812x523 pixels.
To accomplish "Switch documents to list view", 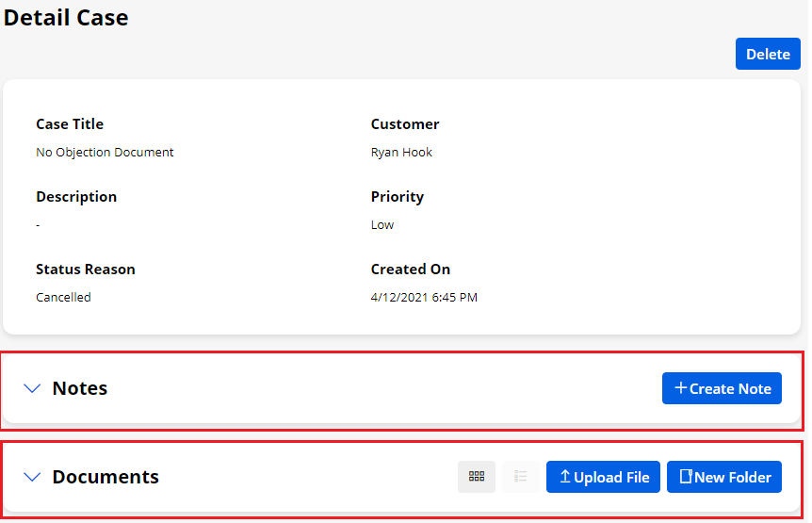I will pos(520,477).
